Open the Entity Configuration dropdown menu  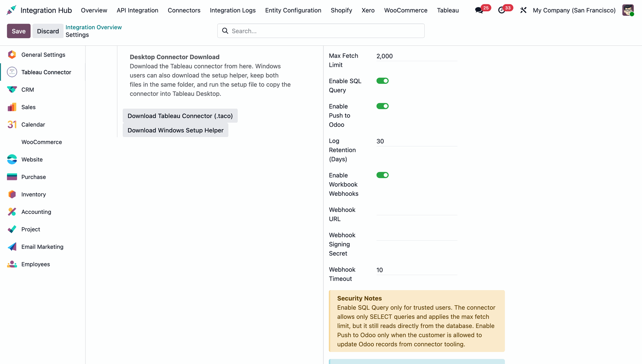293,10
